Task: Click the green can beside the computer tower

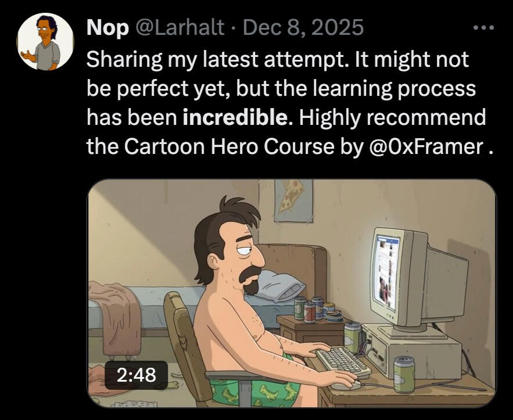Action: coord(403,374)
